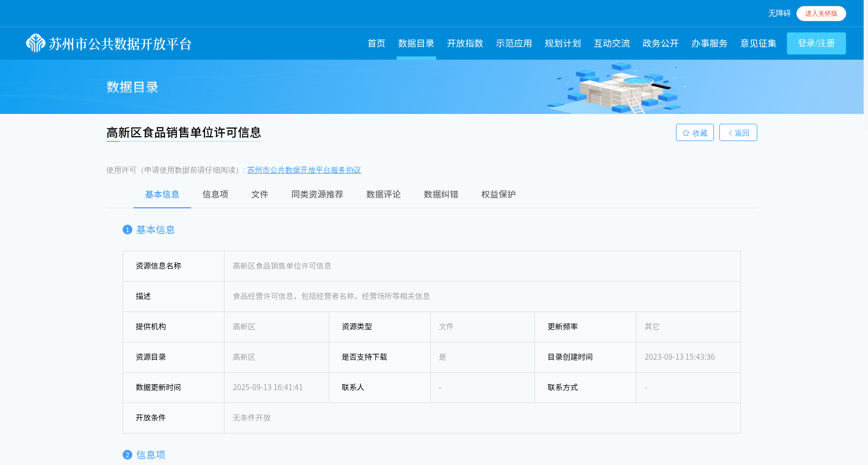Click the description text 食品经营许可信息
868x465 pixels.
pyautogui.click(x=331, y=296)
